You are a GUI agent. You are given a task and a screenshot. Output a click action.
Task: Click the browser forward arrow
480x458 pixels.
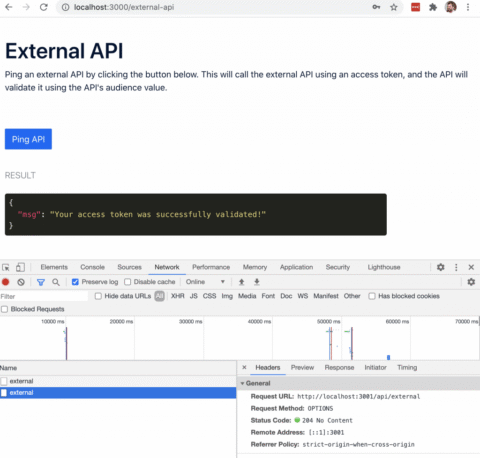point(26,7)
